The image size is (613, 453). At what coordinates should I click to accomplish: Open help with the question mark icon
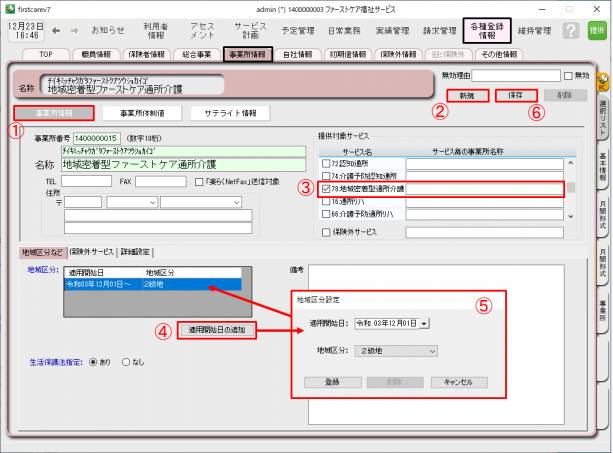click(x=571, y=31)
